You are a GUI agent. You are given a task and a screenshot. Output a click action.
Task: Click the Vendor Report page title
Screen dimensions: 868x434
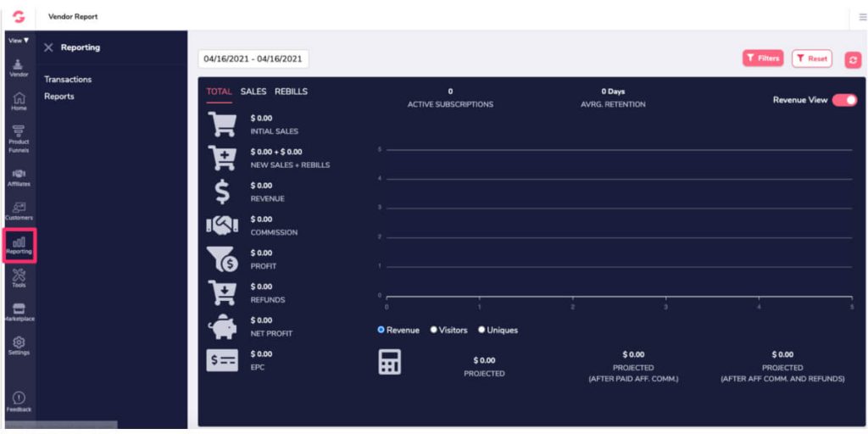point(73,17)
